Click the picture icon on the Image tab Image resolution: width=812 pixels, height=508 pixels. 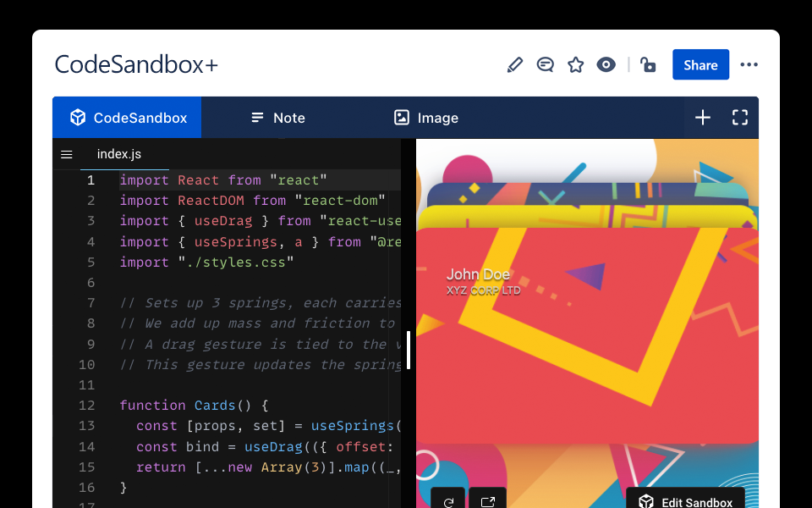(x=401, y=118)
